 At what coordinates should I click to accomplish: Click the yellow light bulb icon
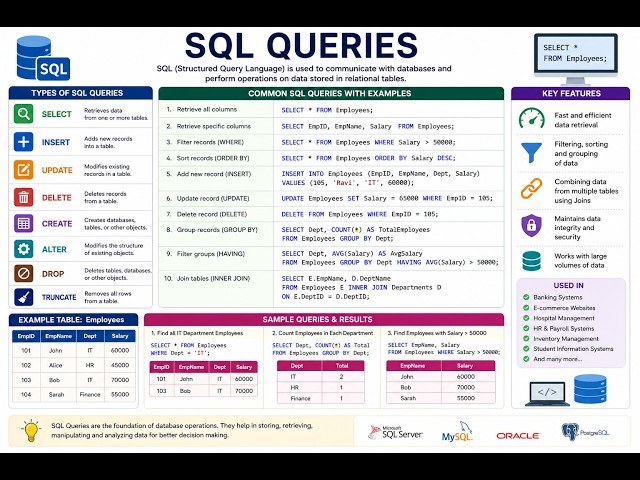click(x=31, y=431)
